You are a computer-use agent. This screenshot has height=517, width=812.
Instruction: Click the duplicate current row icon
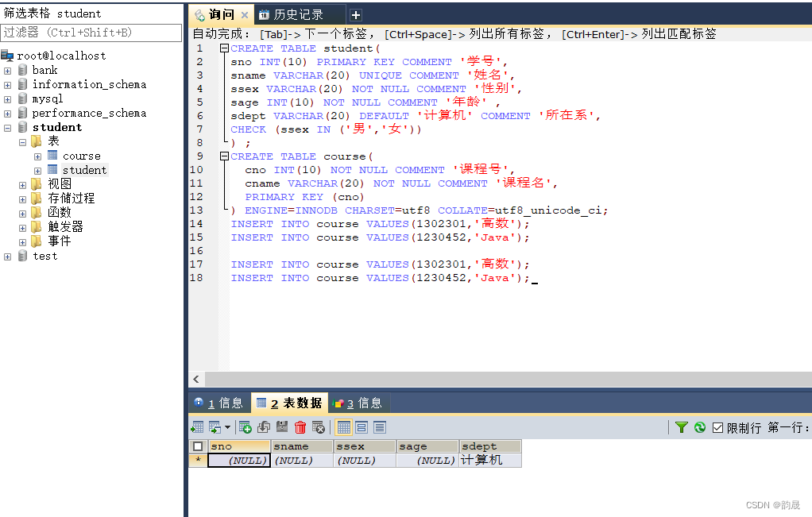(x=264, y=427)
